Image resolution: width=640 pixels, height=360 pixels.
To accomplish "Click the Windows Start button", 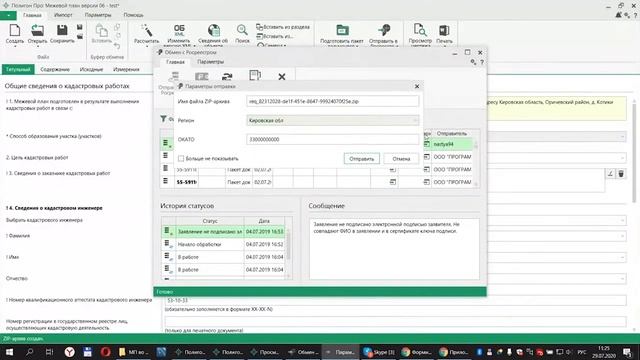I will click(x=9, y=352).
